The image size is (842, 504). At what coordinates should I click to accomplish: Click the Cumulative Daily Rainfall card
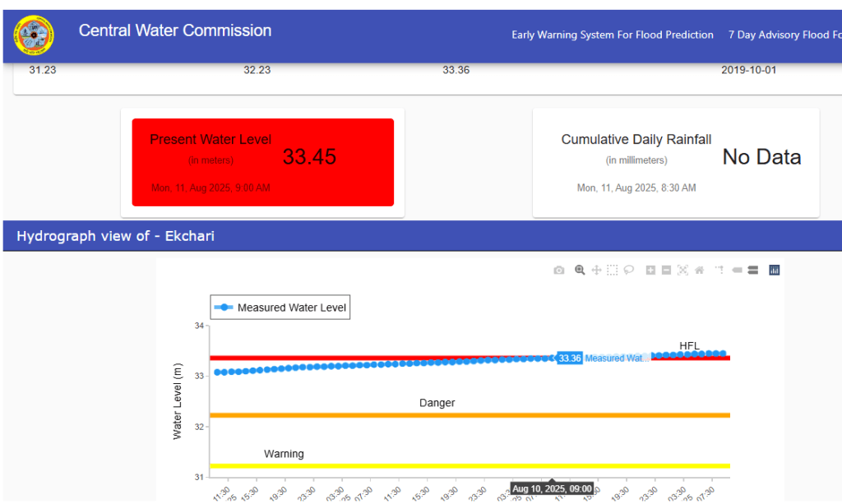pyautogui.click(x=676, y=163)
